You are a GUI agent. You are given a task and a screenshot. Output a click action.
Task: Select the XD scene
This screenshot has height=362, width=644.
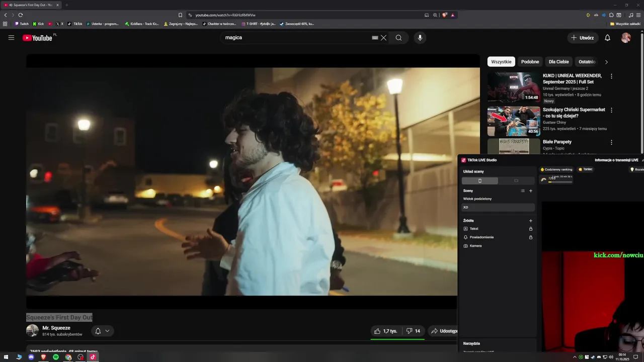498,207
